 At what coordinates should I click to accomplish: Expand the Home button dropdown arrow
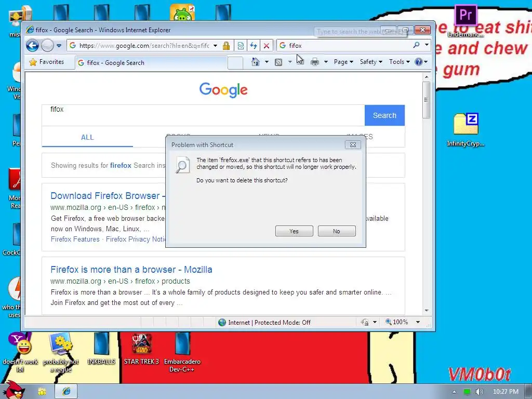(x=267, y=62)
